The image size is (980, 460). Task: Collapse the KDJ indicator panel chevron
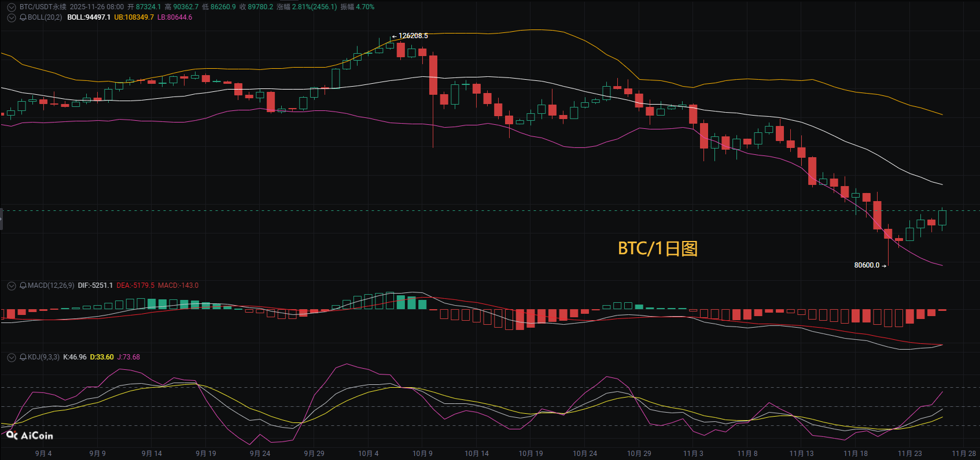(x=11, y=357)
